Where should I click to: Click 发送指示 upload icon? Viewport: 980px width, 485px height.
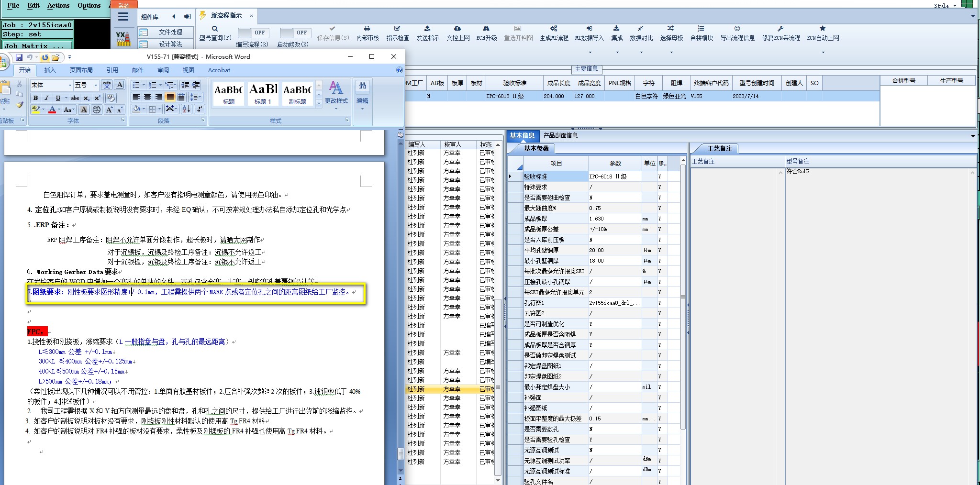427,29
